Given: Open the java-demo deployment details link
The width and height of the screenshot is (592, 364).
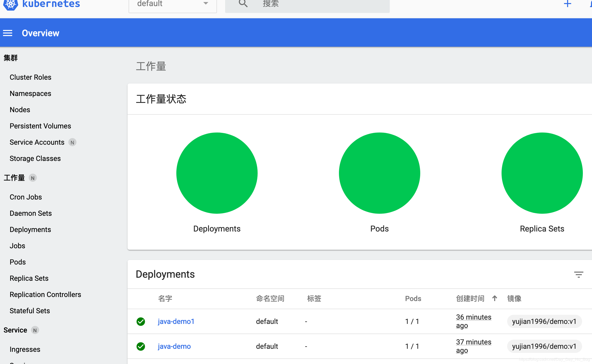Looking at the screenshot, I should tap(174, 346).
